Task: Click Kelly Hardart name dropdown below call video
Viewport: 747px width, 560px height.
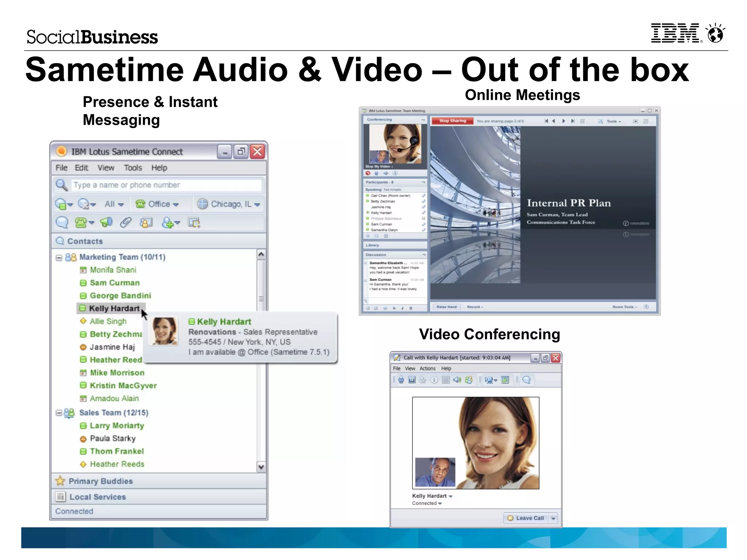Action: pyautogui.click(x=432, y=496)
